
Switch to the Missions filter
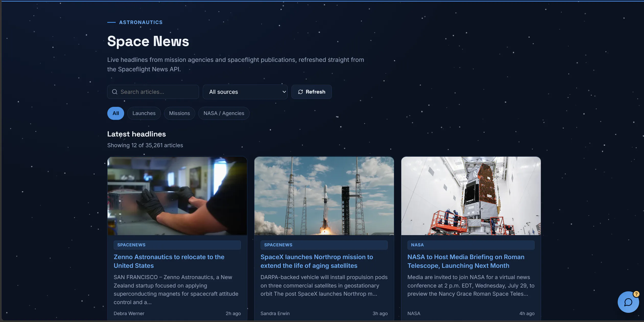click(x=179, y=113)
